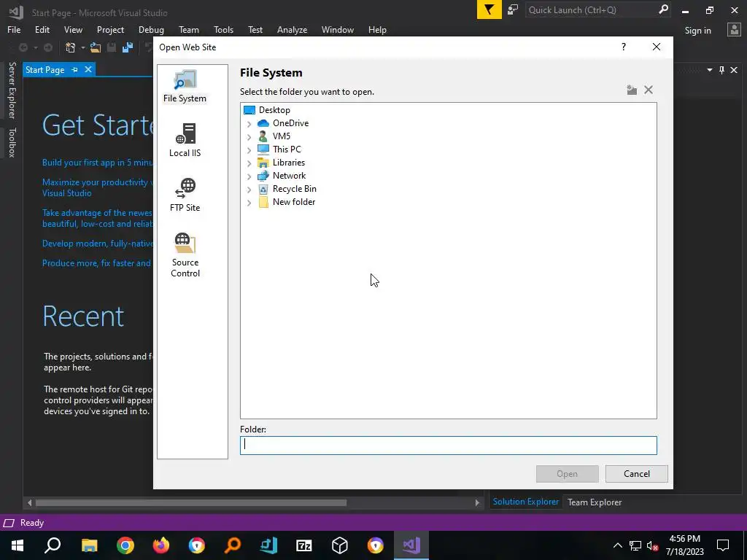Toggle auto hide pin on Solution Explorer panel
The height and width of the screenshot is (560, 747).
click(721, 70)
